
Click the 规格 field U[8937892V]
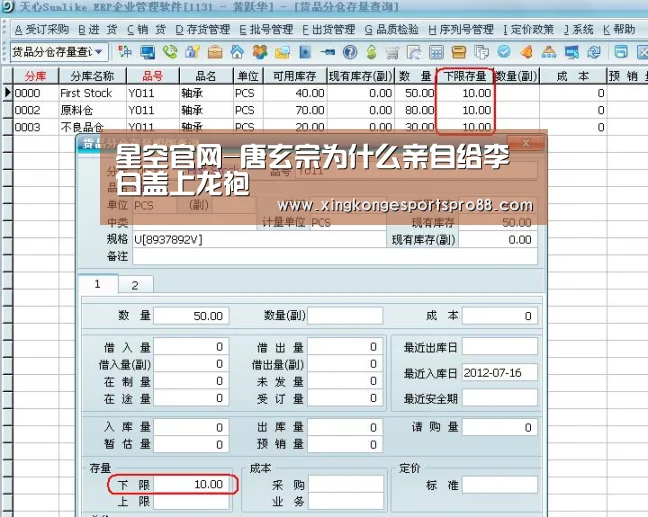[259, 239]
